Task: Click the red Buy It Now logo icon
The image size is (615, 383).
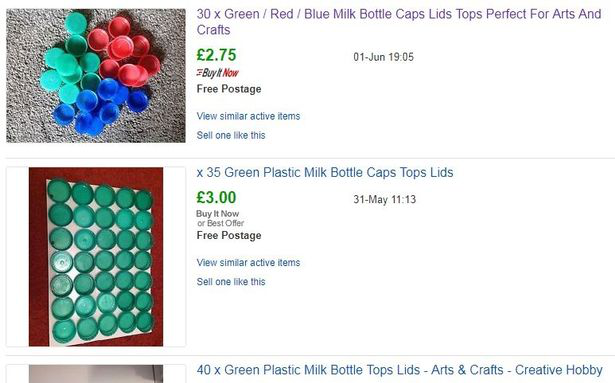Action: 218,73
